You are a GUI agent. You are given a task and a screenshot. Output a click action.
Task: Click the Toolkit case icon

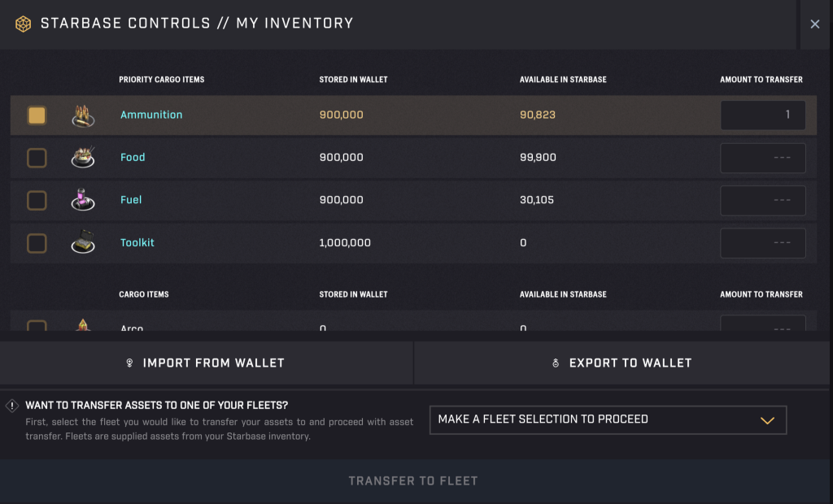click(x=83, y=240)
